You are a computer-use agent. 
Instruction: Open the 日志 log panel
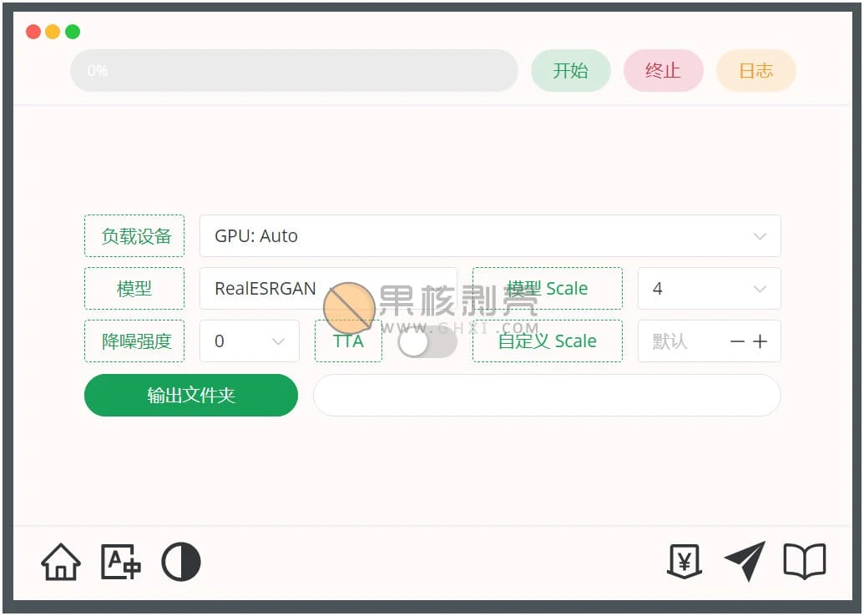click(x=755, y=71)
